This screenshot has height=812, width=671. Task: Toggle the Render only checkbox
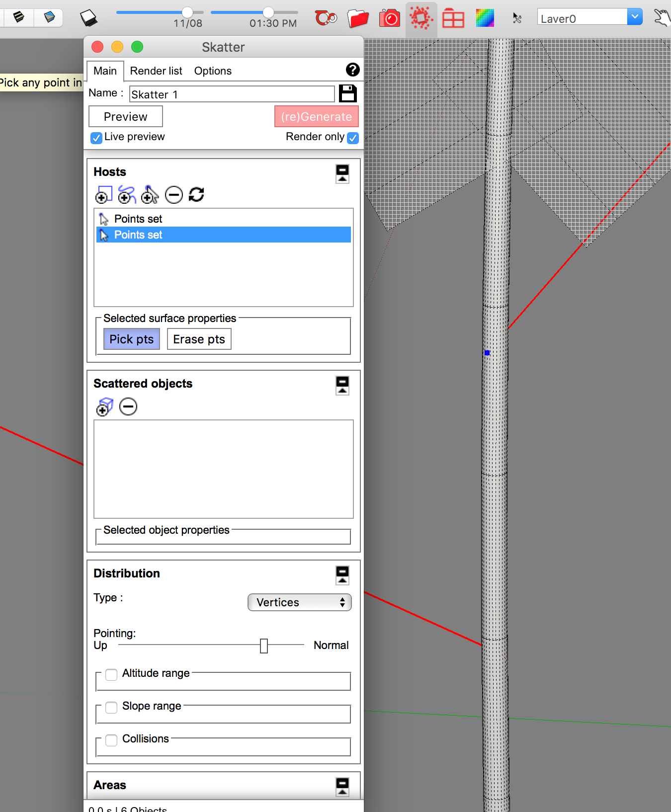(x=353, y=138)
